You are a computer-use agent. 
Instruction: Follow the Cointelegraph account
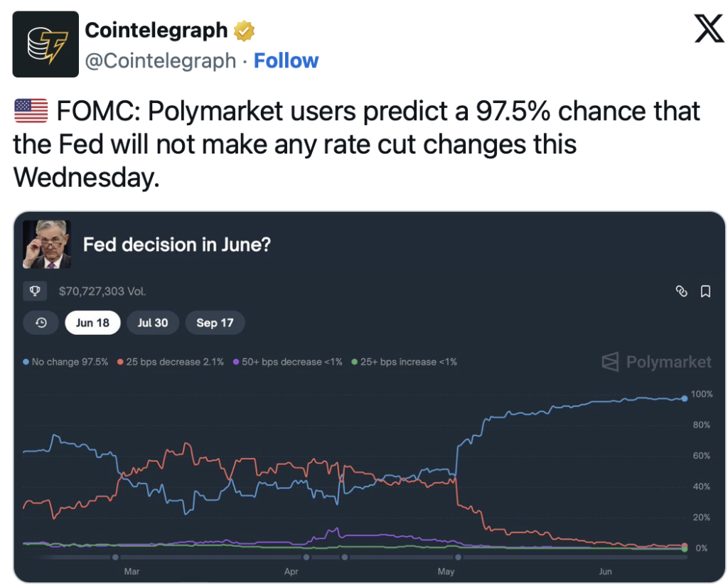[x=286, y=61]
